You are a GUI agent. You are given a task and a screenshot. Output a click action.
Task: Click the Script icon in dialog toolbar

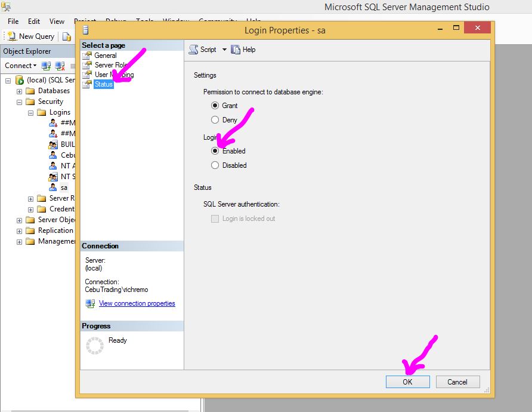click(x=193, y=50)
